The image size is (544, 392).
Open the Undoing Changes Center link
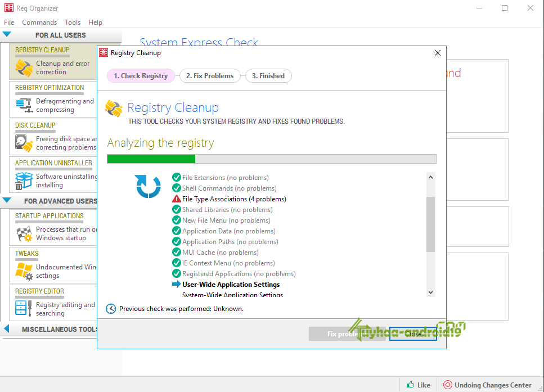(x=487, y=385)
